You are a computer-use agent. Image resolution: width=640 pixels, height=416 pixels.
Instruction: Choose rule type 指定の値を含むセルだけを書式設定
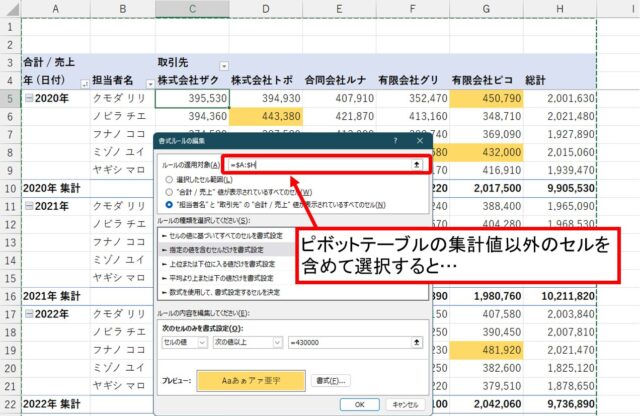(226, 249)
